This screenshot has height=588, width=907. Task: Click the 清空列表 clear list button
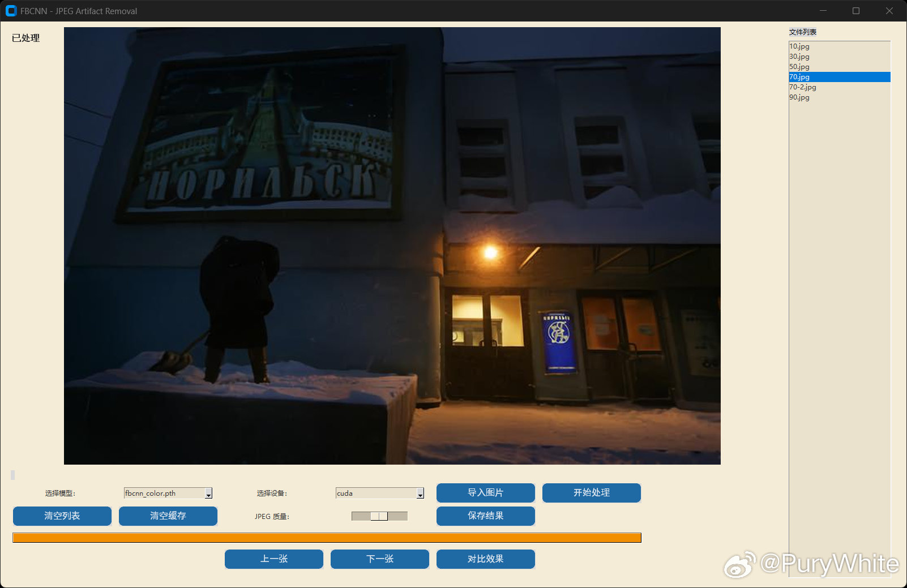tap(62, 516)
